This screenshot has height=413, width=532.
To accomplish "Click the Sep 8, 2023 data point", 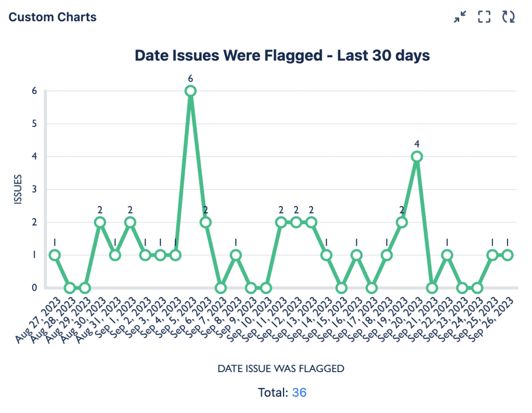I will point(236,255).
